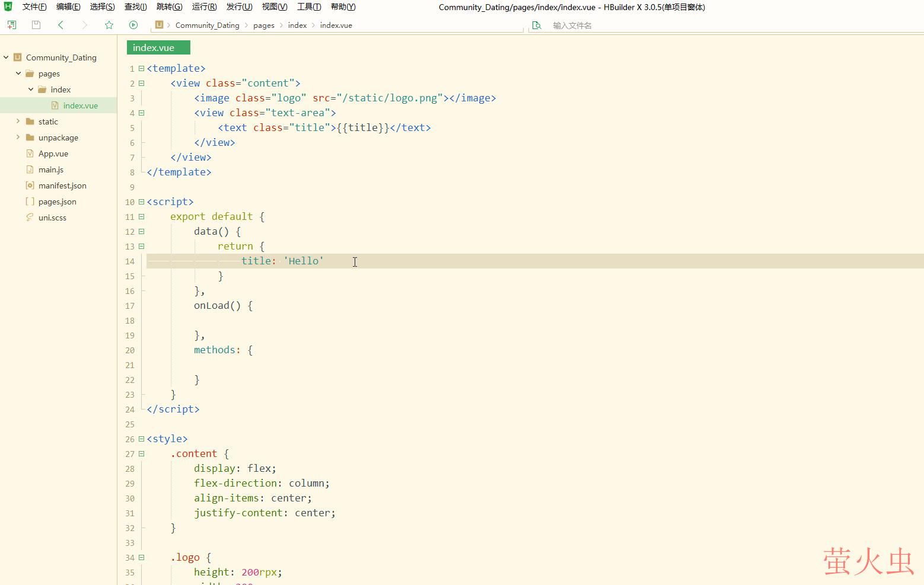Screen dimensions: 924x585
Task: Click the index folder icon in tree
Action: [42, 89]
